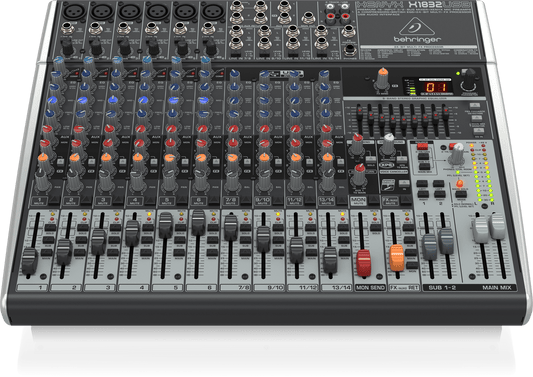Viewport: 533px width, 377px height.
Task: Click the orange FX RET fader
Action: pyautogui.click(x=397, y=257)
